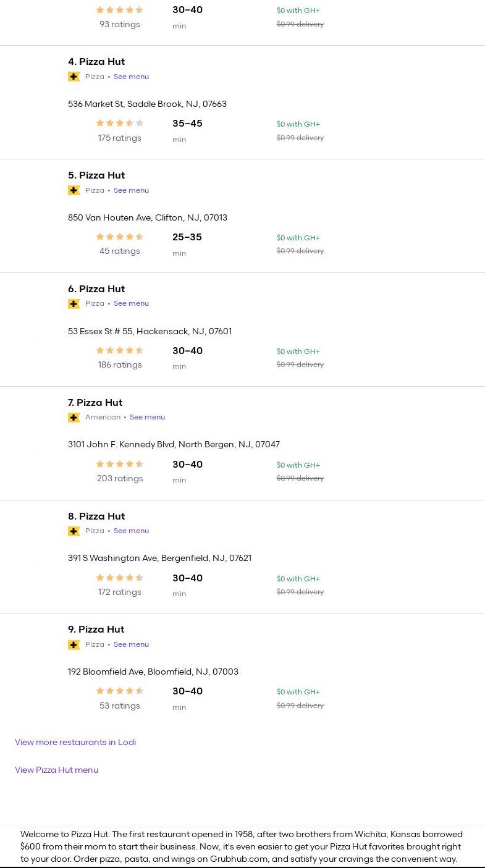485x868 pixels.
Task: Click View more restaurants in Lodi
Action: (75, 742)
